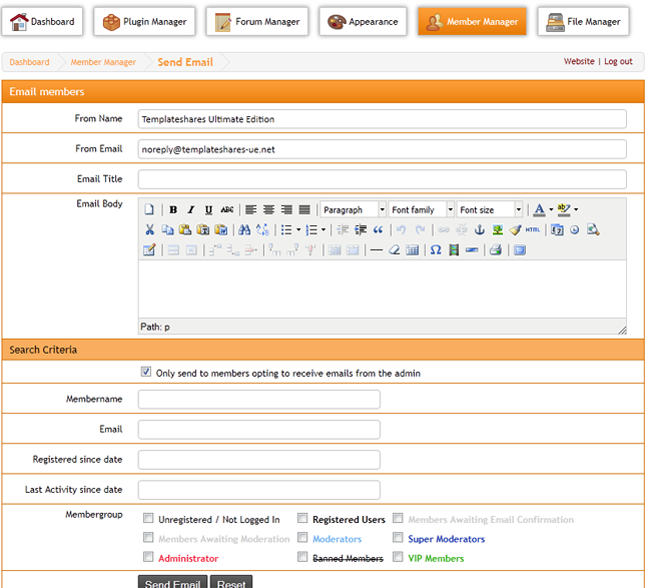The width and height of the screenshot is (647, 588).
Task: Center align text in editor
Action: pyautogui.click(x=269, y=210)
